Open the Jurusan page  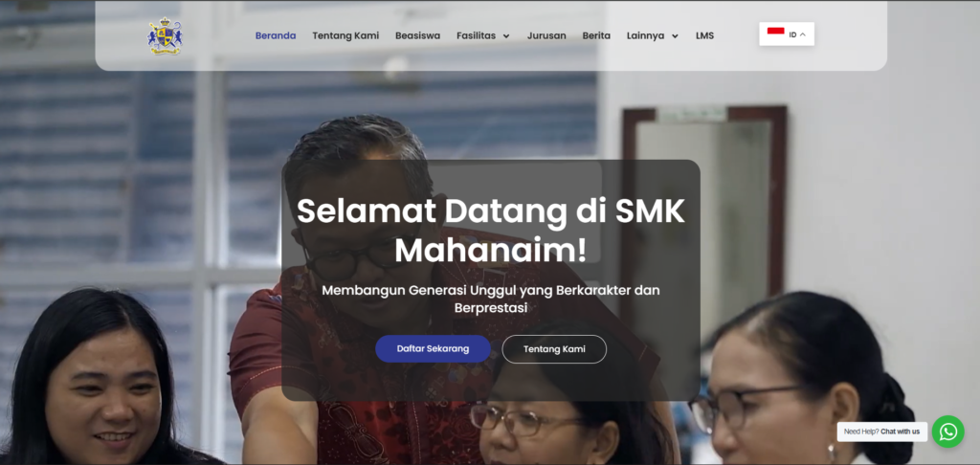[546, 35]
